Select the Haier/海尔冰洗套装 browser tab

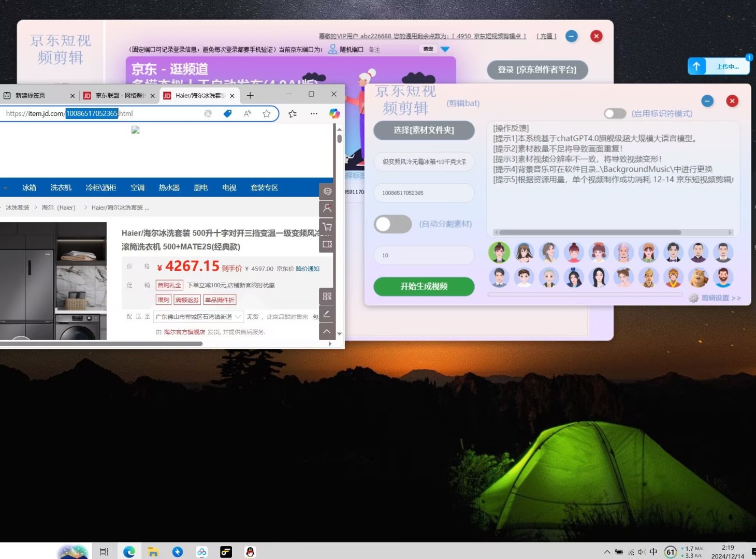point(200,96)
